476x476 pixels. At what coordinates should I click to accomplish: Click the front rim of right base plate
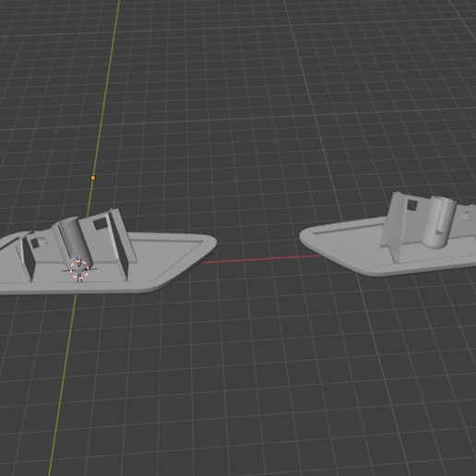pos(399,271)
